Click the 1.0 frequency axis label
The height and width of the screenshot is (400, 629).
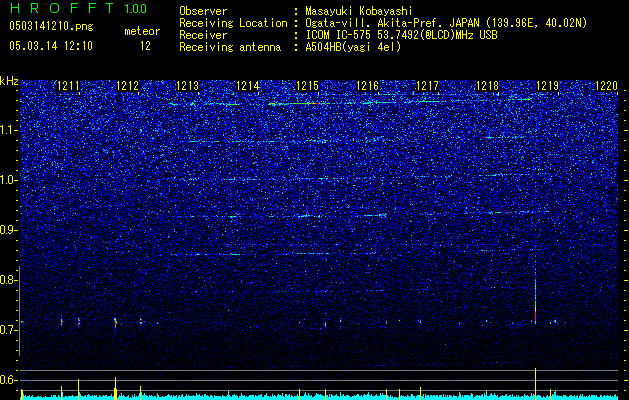tap(9, 180)
